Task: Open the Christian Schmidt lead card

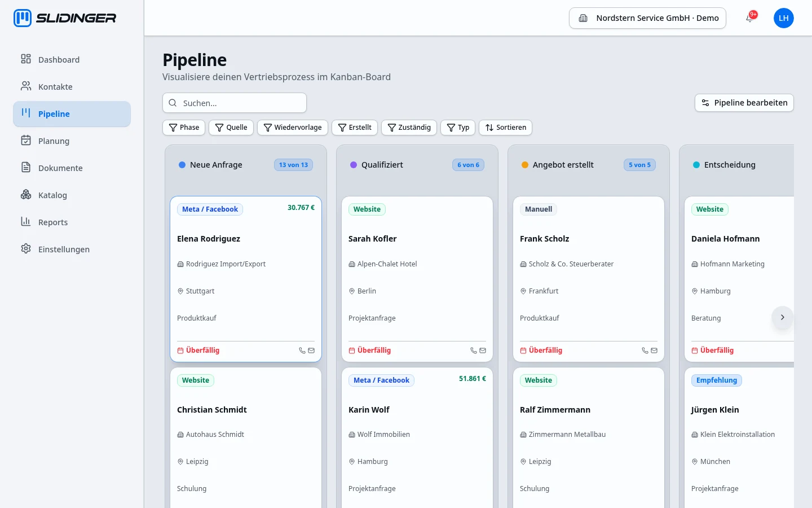Action: click(246, 438)
